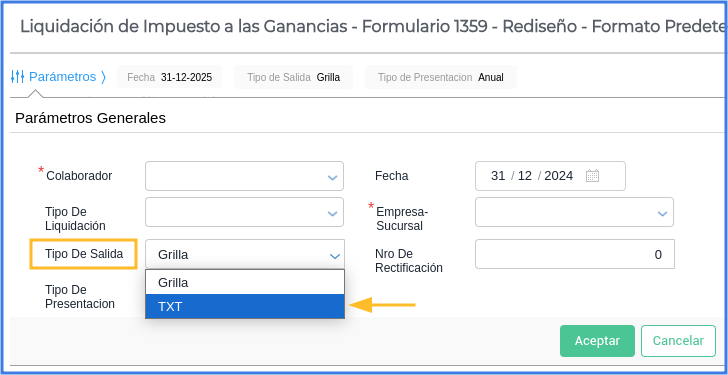The width and height of the screenshot is (728, 375).
Task: Click the Nro De Rectificación input field
Action: 575,254
